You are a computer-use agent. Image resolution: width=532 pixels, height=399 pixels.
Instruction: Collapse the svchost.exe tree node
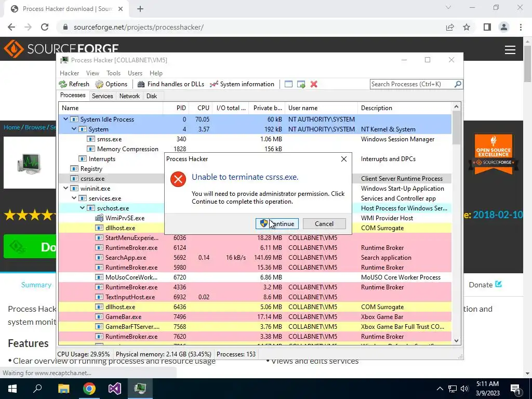coord(83,208)
